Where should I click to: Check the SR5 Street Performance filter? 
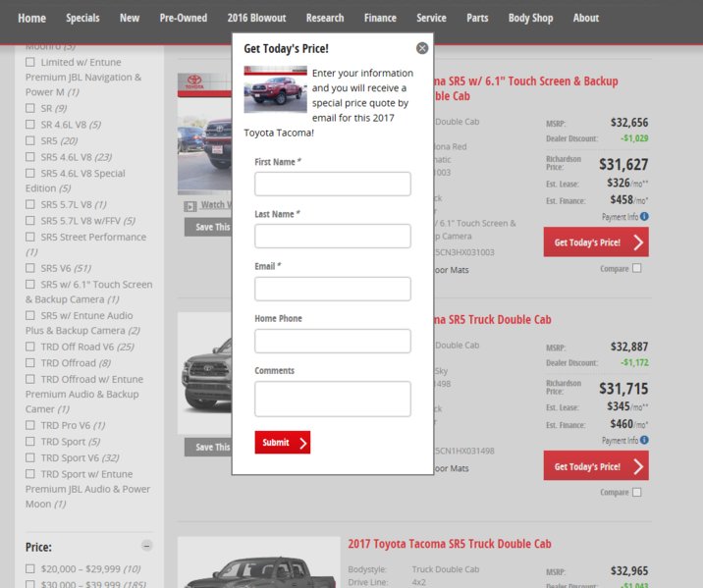[x=30, y=237]
